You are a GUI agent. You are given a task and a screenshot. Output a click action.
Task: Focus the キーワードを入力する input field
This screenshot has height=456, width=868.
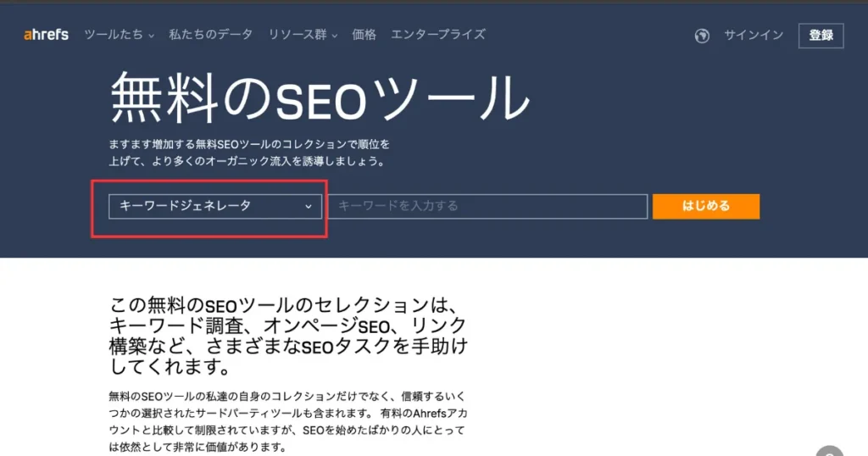click(x=487, y=207)
